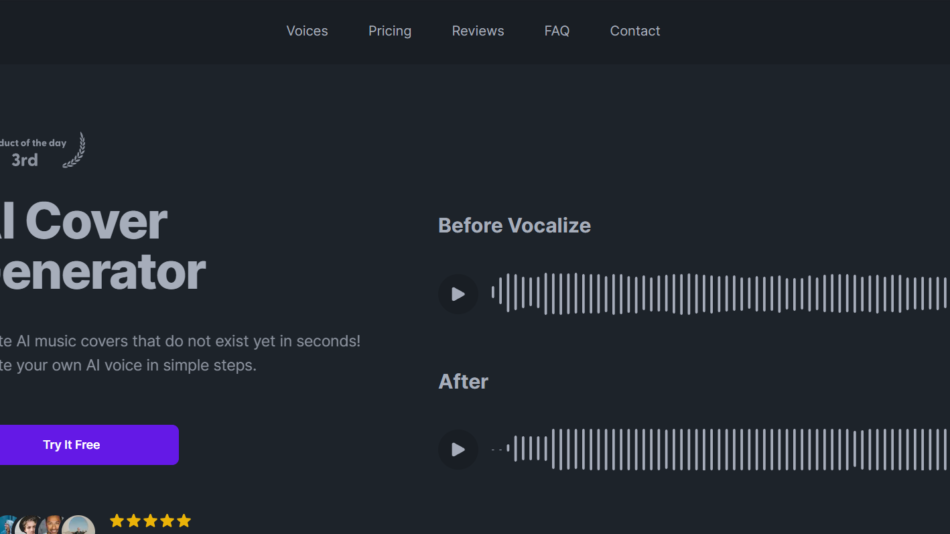Click the Before Vocalize heading
The height and width of the screenshot is (534, 950).
click(x=514, y=226)
